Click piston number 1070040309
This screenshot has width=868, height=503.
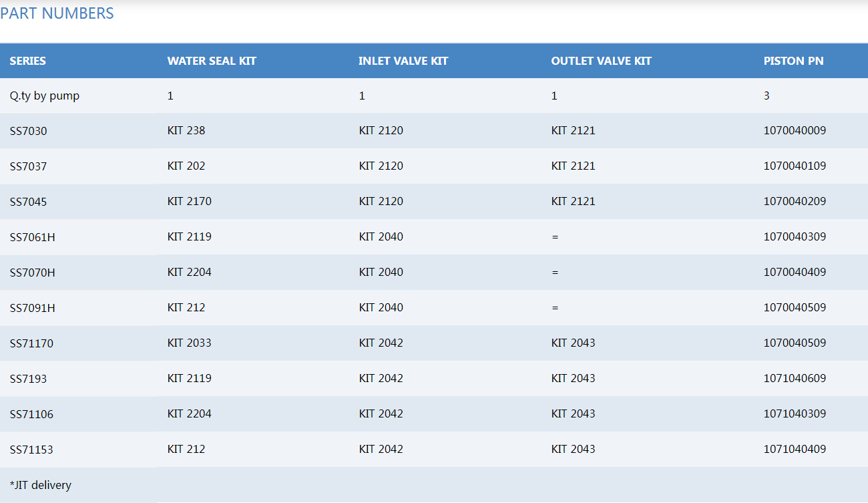(x=795, y=236)
